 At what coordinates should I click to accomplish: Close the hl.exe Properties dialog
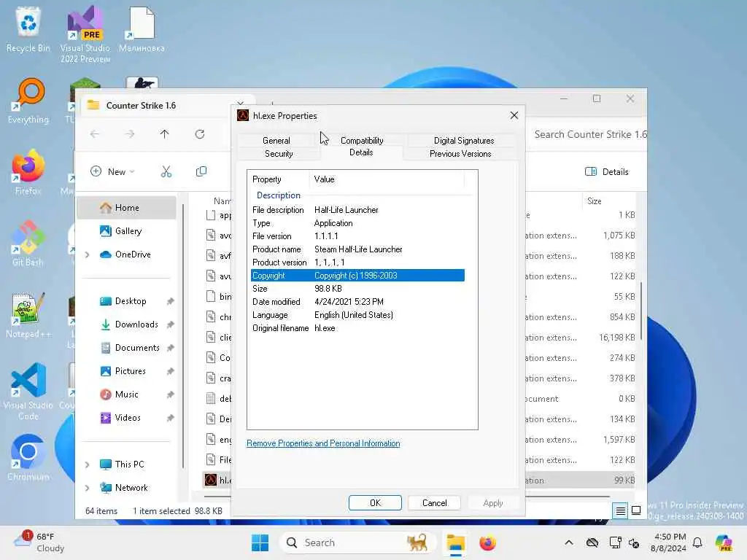click(x=514, y=115)
